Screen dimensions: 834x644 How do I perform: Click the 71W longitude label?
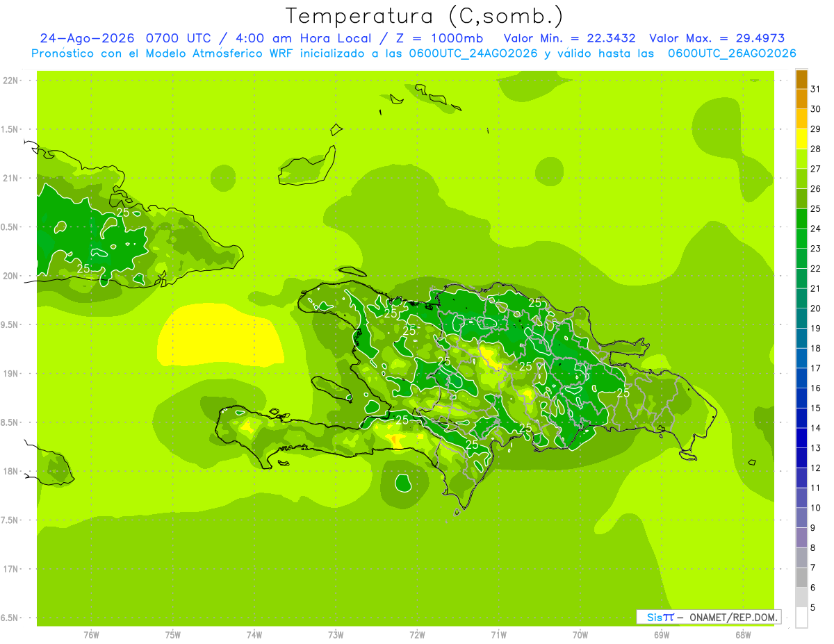click(498, 634)
